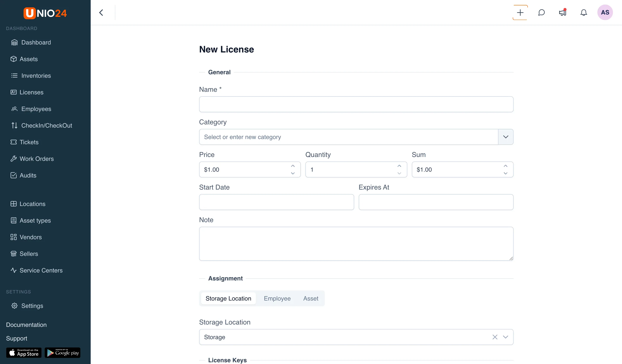This screenshot has width=622, height=364.
Task: Decrease the Price value
Action: pyautogui.click(x=293, y=173)
